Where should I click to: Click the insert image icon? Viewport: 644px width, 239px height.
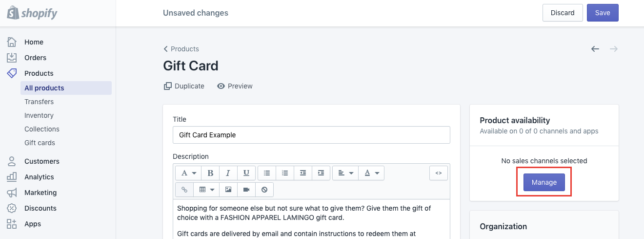(228, 189)
